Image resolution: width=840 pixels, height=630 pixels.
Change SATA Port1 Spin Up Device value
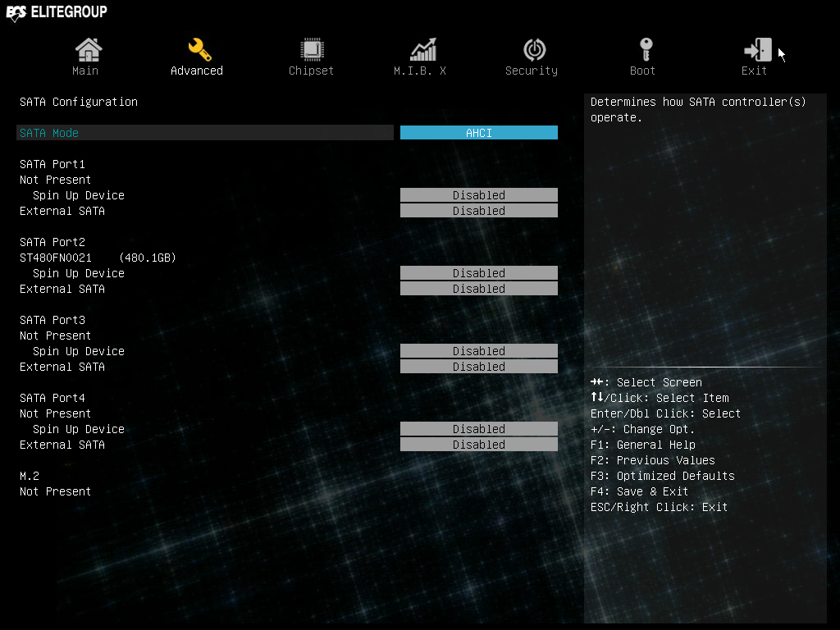point(479,195)
